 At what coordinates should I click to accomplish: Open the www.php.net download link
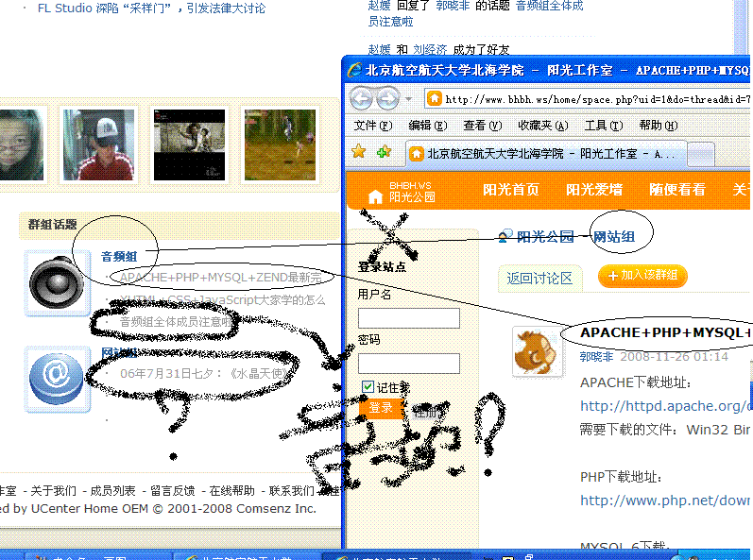click(664, 501)
